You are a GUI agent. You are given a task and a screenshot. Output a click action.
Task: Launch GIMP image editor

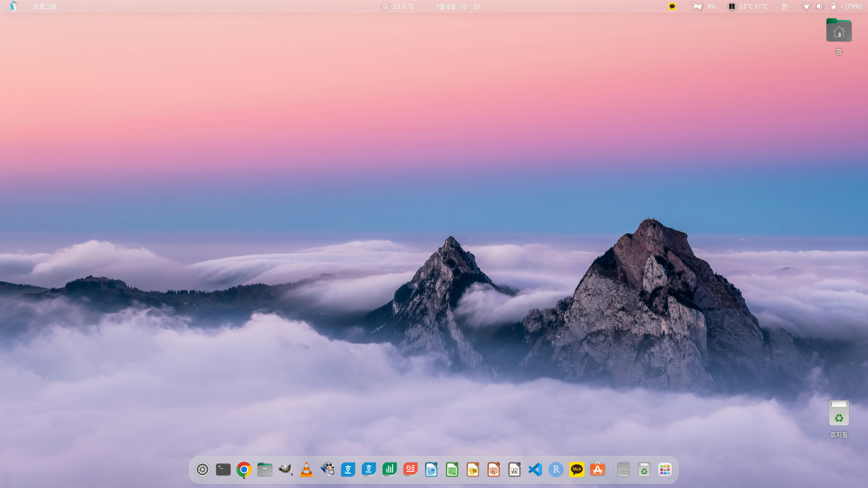tap(285, 470)
